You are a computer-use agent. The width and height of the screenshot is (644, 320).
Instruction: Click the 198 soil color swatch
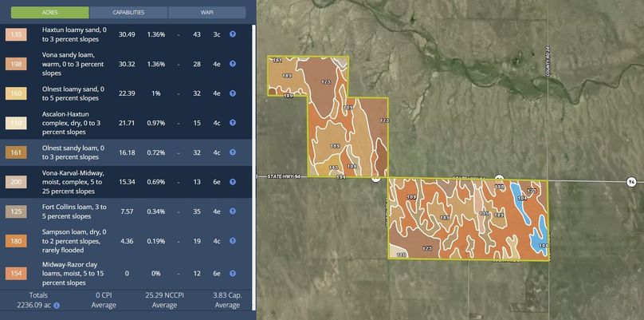[16, 64]
